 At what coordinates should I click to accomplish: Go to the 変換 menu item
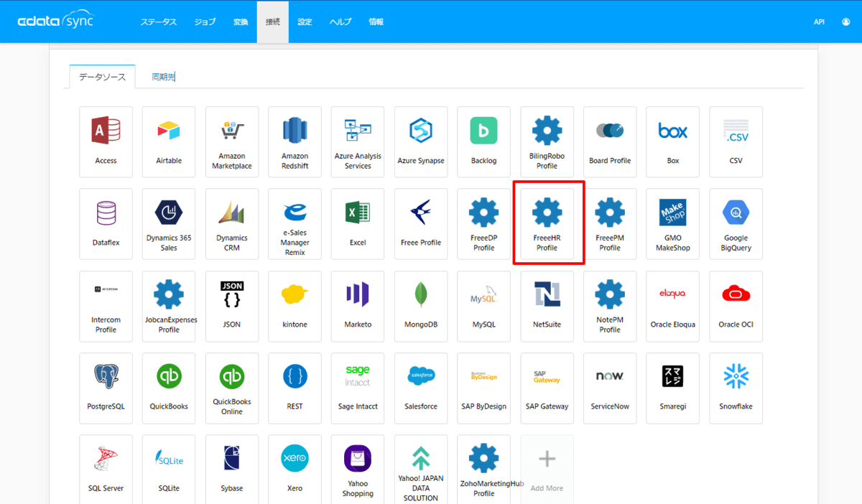240,22
